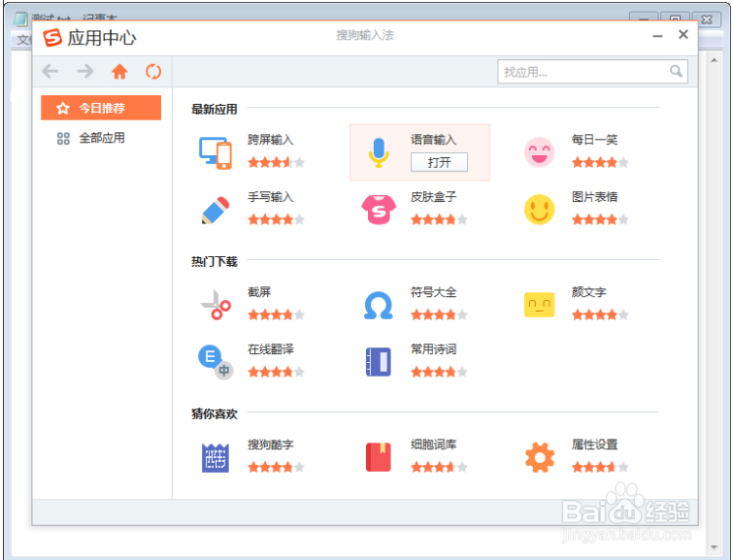Click the 语音输入 microphone icon
Viewport: 733px width, 560px height.
pos(379,152)
